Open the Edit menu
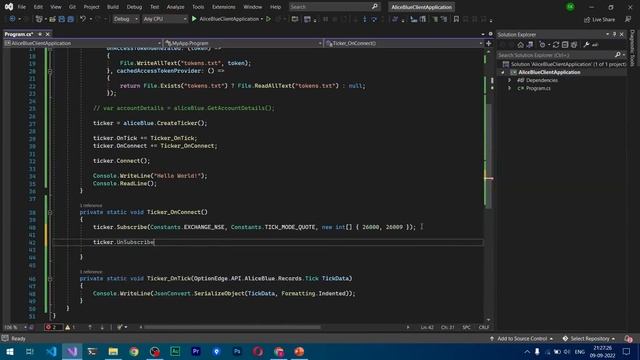The image size is (640, 360). (x=38, y=7)
